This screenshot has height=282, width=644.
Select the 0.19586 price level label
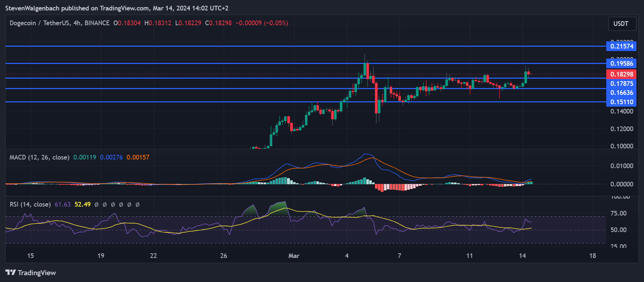(x=621, y=64)
